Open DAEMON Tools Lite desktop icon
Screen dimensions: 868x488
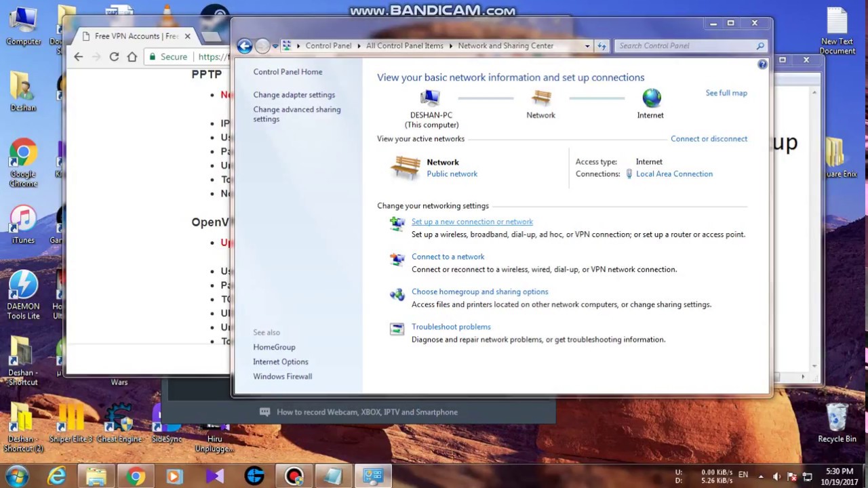pyautogui.click(x=23, y=295)
